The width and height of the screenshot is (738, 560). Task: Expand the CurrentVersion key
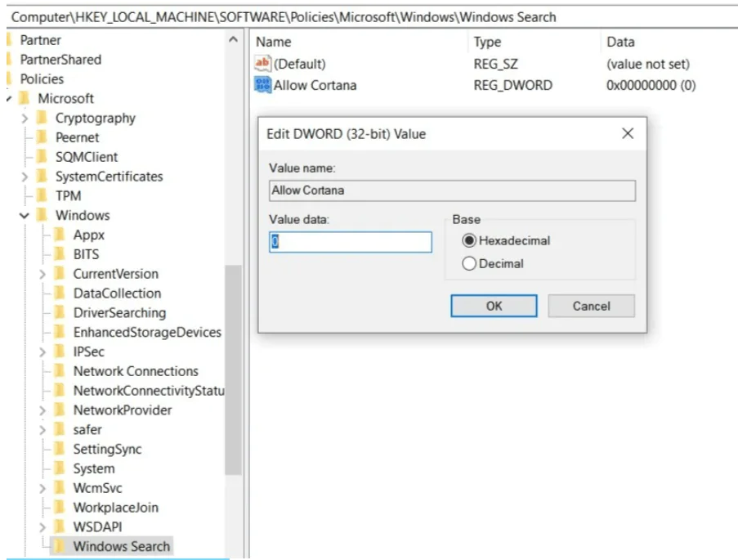(42, 275)
